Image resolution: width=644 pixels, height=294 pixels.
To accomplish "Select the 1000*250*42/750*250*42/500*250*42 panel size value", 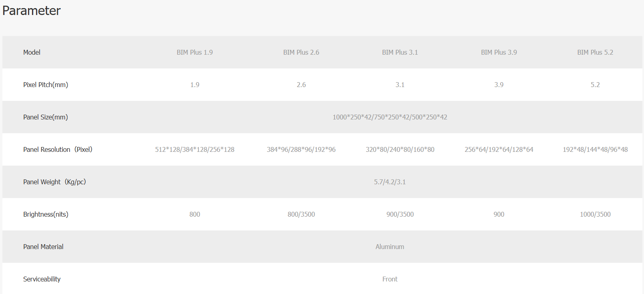I will (390, 117).
